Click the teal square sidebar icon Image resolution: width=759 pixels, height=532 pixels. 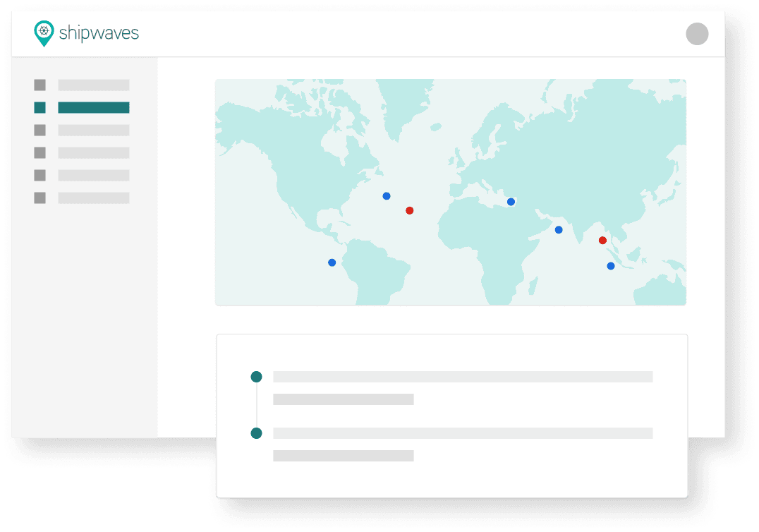40,107
